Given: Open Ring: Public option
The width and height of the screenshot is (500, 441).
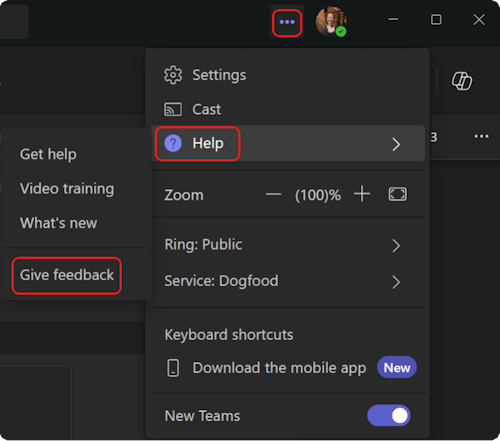Looking at the screenshot, I should point(288,245).
